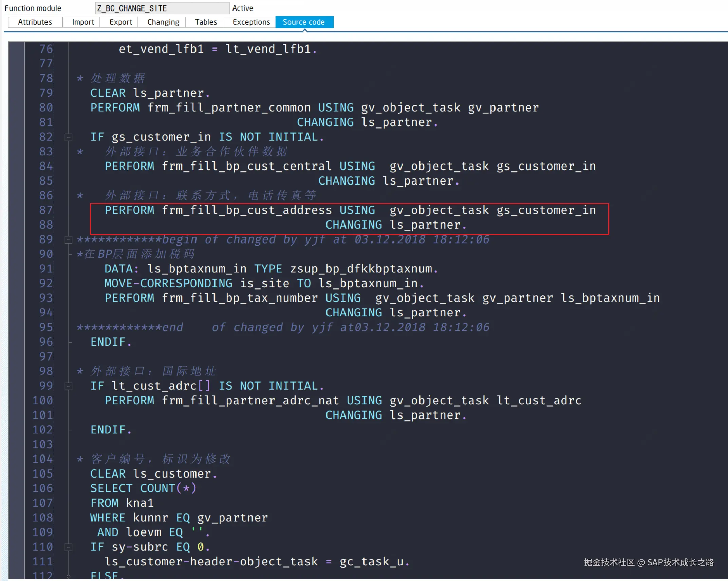
Task: Select the Source code tab
Action: click(x=304, y=22)
